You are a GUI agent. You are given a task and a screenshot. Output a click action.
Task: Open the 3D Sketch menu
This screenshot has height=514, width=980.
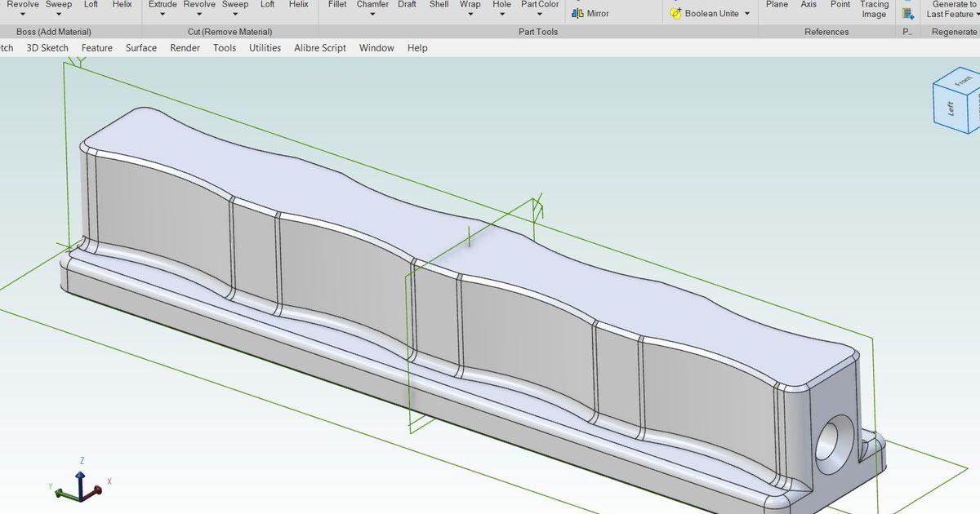pyautogui.click(x=47, y=48)
